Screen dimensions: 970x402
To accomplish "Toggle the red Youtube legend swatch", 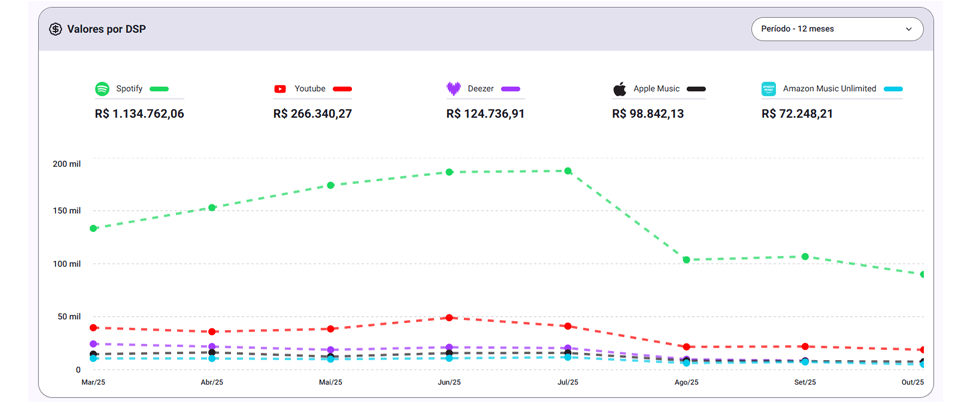I will point(342,89).
